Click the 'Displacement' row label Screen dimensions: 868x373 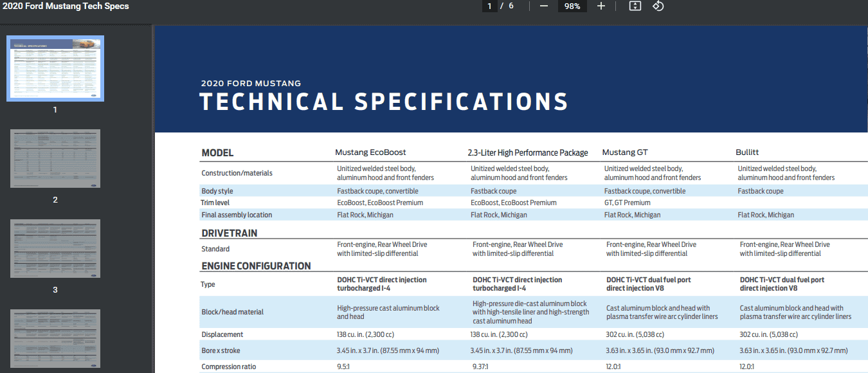tap(222, 334)
